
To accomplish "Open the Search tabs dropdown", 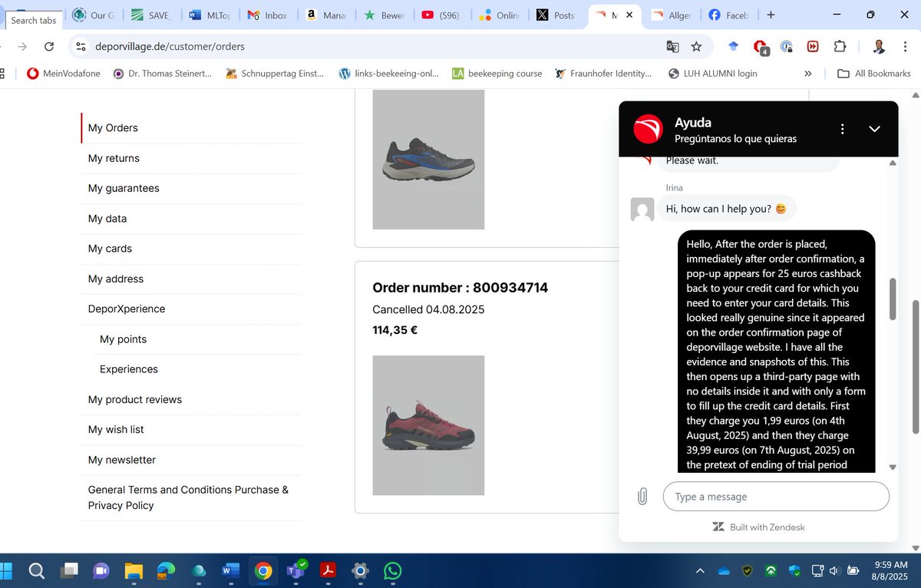I will [x=33, y=20].
